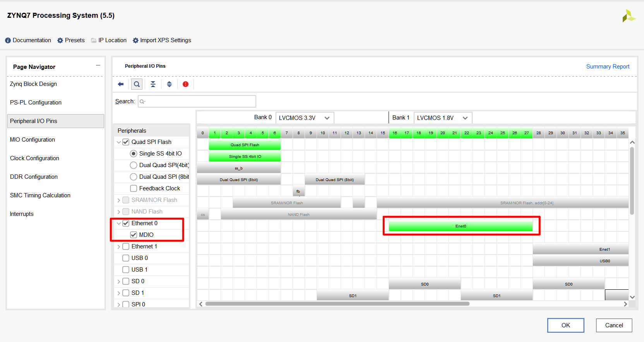The image size is (644, 342).
Task: Click the green MIO pin 16 header
Action: (x=395, y=133)
